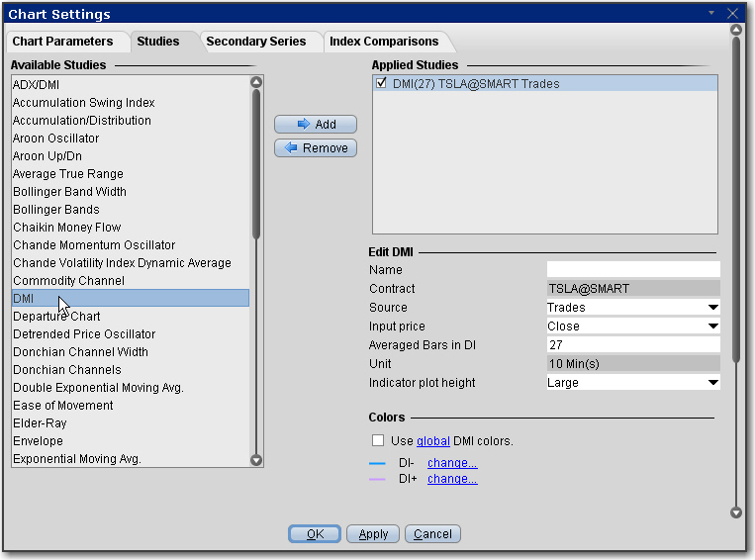The height and width of the screenshot is (560, 755).
Task: Click the Averaged Bars in DI field
Action: 632,345
